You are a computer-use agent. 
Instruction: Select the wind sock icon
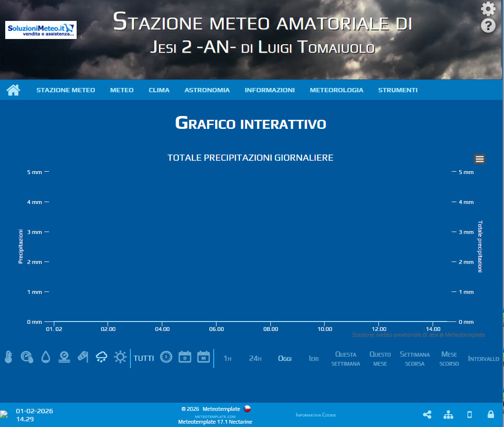point(83,357)
